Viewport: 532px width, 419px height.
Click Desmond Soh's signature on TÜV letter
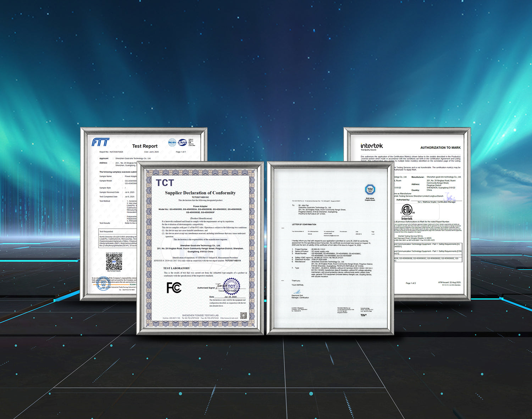coord(296,292)
